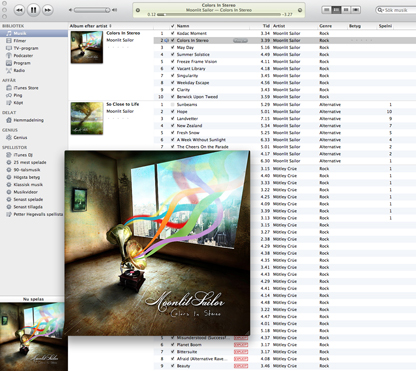Screen dimensions: 416x371
Task: Check the Sunbeams track checkbox
Action: click(x=172, y=104)
